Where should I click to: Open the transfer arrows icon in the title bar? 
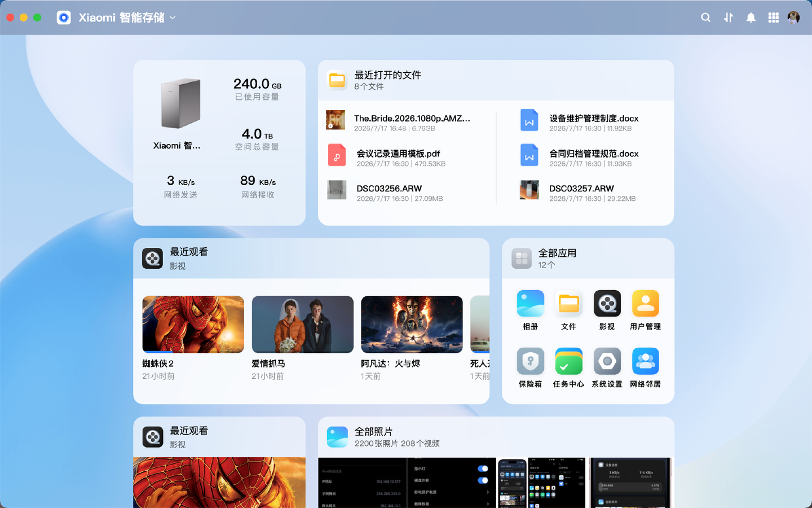click(729, 17)
